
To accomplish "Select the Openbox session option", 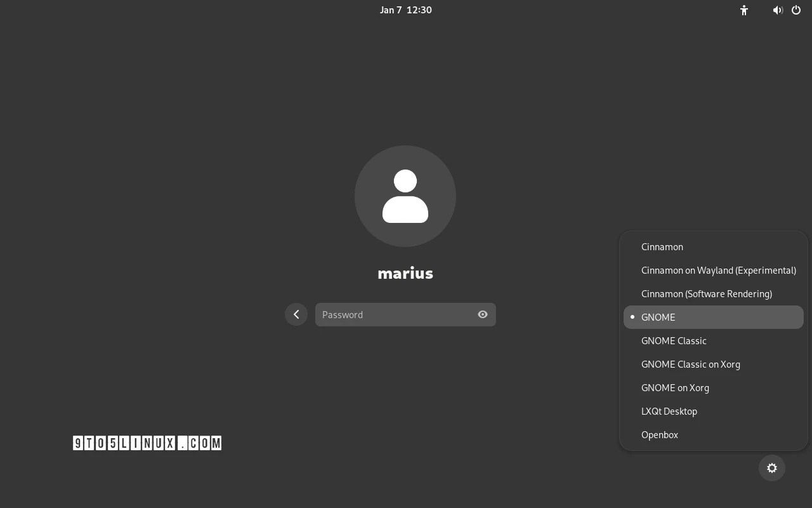I will [x=660, y=434].
